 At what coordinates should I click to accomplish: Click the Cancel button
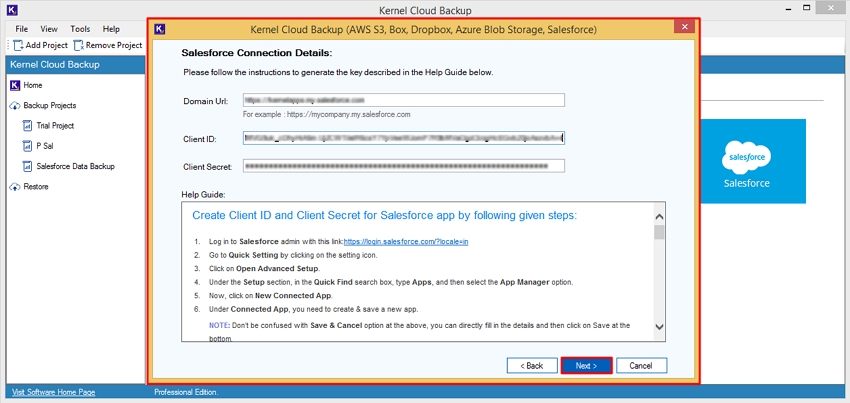point(641,366)
